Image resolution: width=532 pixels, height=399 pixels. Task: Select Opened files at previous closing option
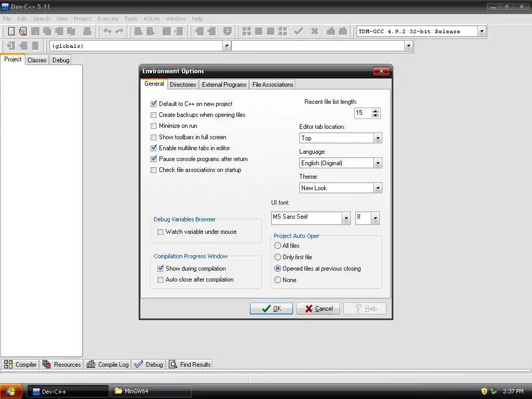tap(277, 269)
